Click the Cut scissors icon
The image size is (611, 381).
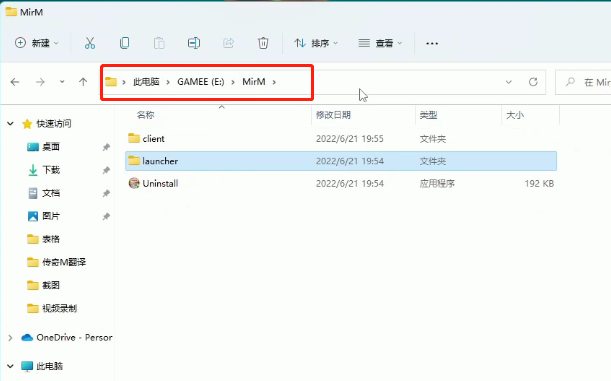coord(90,43)
